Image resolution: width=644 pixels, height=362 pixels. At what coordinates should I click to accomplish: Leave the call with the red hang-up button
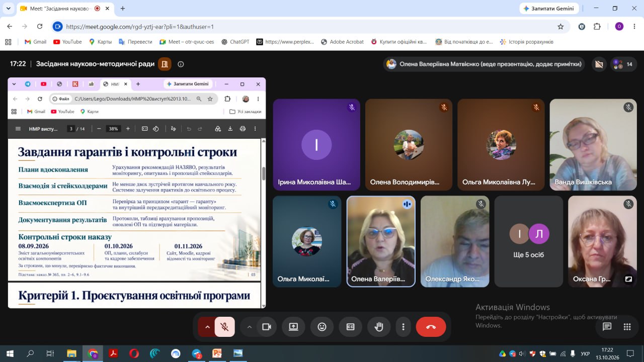[x=431, y=327]
